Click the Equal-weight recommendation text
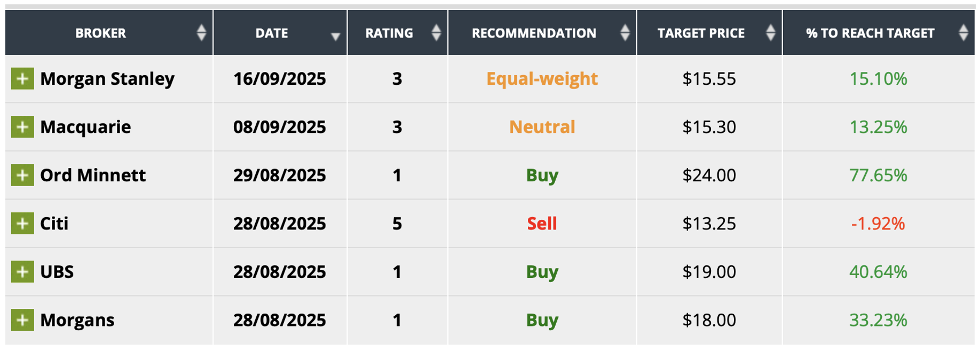 click(x=542, y=79)
